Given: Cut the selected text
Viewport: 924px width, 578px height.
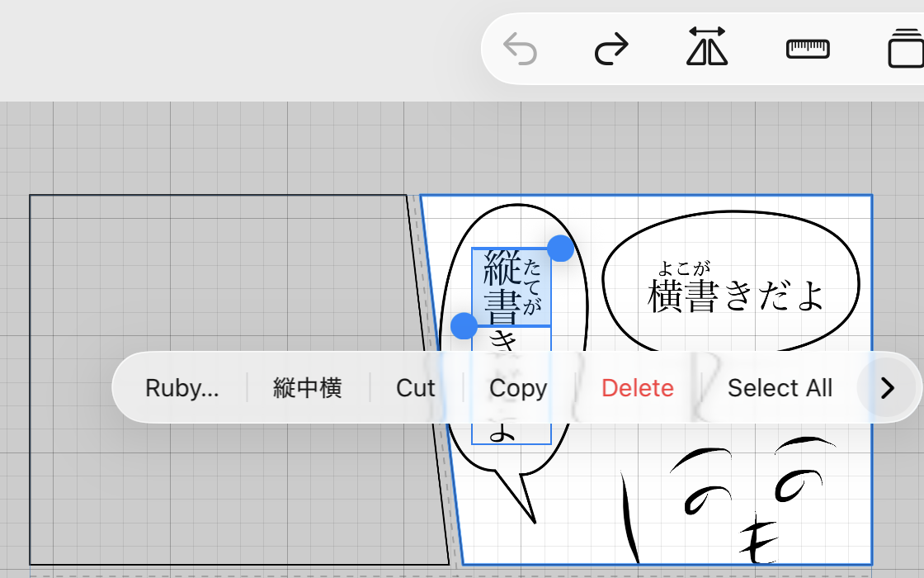Looking at the screenshot, I should tap(416, 387).
